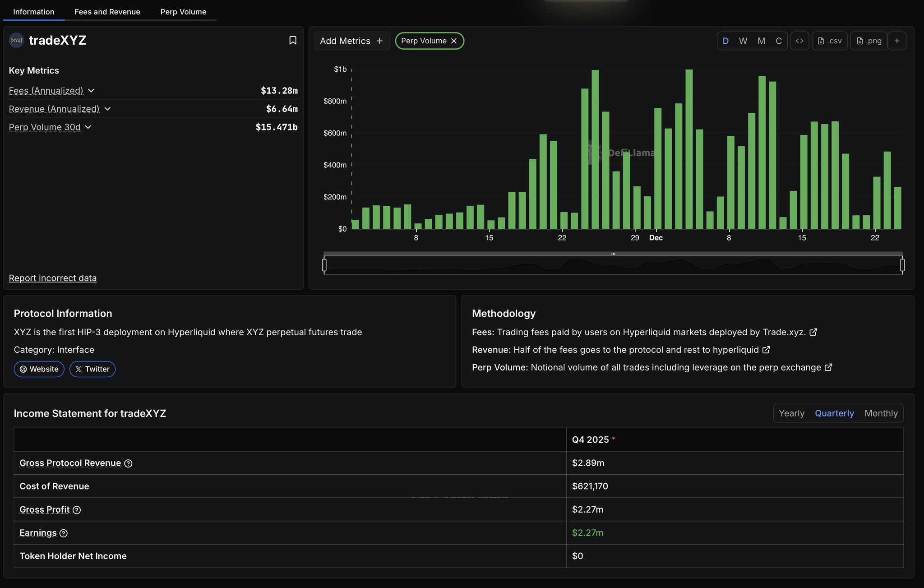Expand Fees (Annualized) details

(x=91, y=91)
